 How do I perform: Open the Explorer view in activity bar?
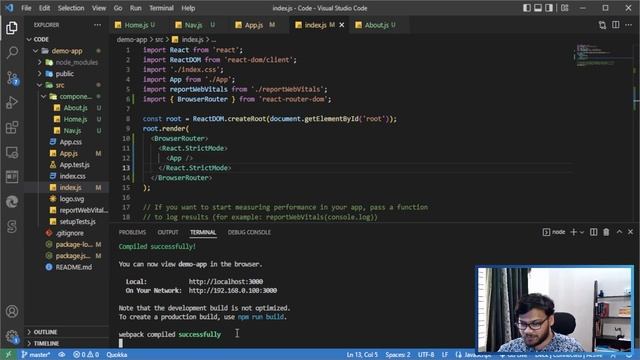pyautogui.click(x=12, y=28)
